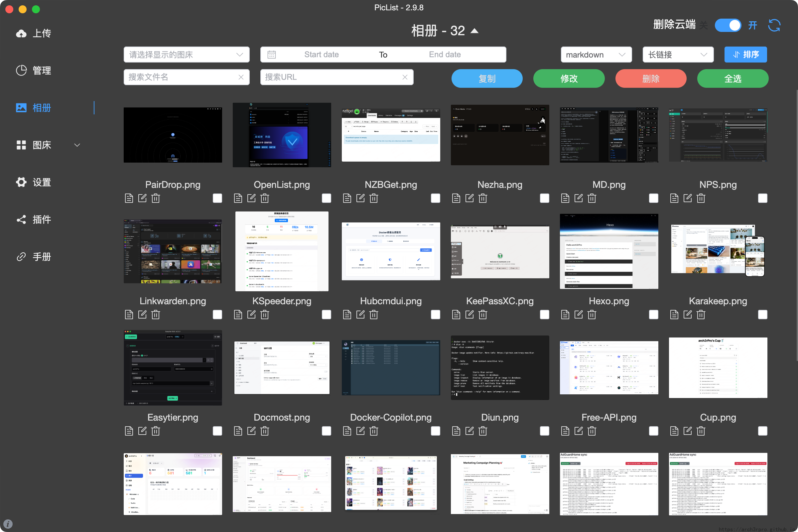Click edit icon under Hexo.png

point(579,315)
